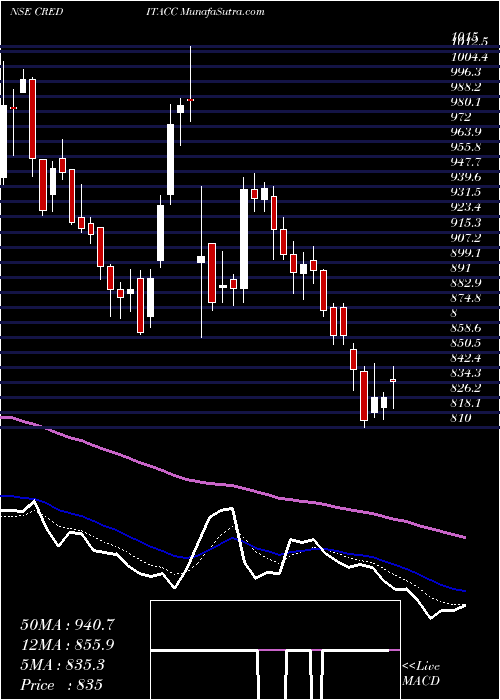The image size is (500, 700).
Task: Select the 972 price axis label
Action: 461,117
